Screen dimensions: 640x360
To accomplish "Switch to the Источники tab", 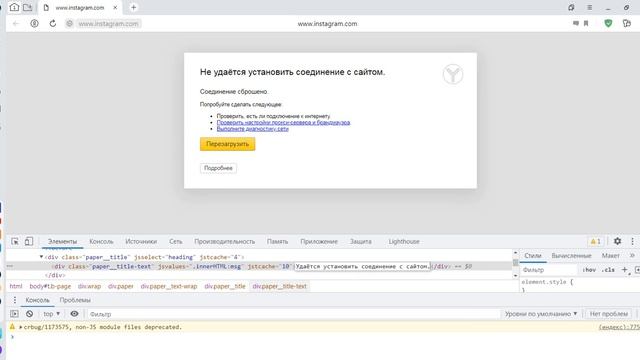I will coord(141,241).
